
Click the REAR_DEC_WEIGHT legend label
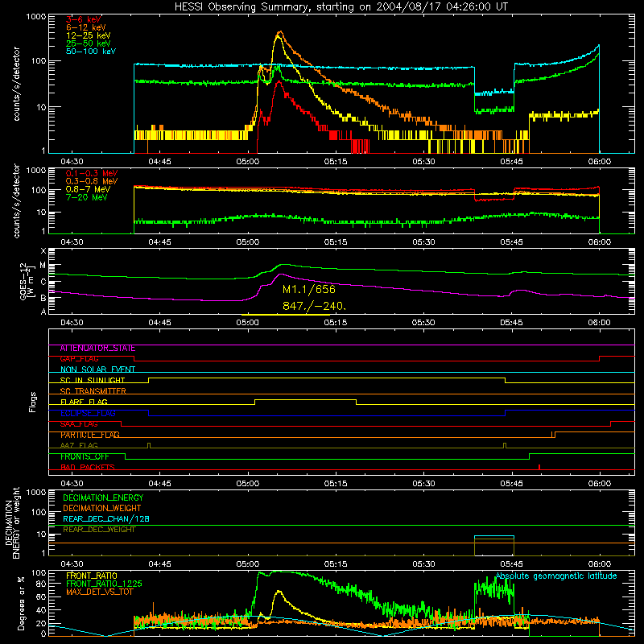tap(99, 530)
